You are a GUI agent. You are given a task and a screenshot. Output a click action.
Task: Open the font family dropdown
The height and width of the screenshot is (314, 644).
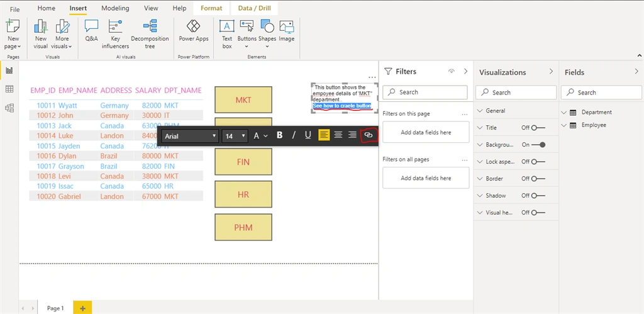(x=190, y=136)
